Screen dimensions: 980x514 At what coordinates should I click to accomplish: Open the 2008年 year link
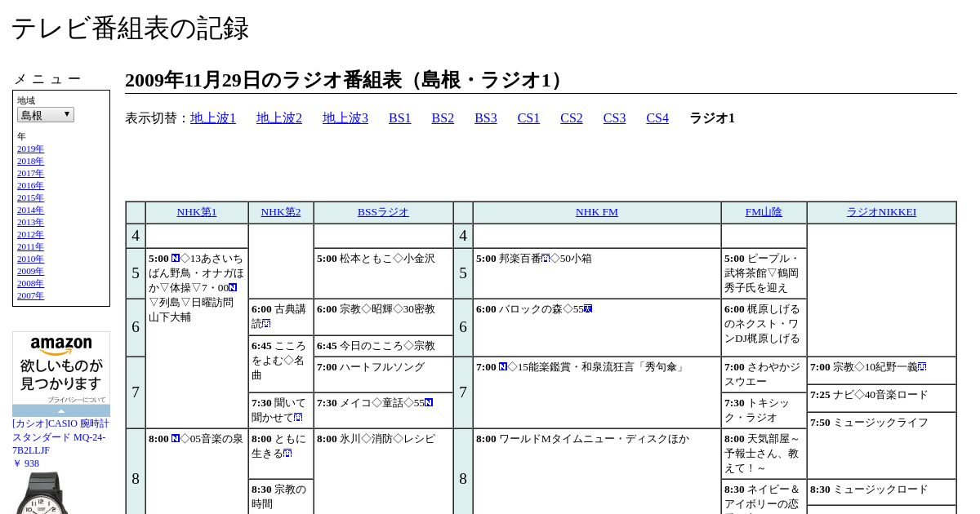30,283
